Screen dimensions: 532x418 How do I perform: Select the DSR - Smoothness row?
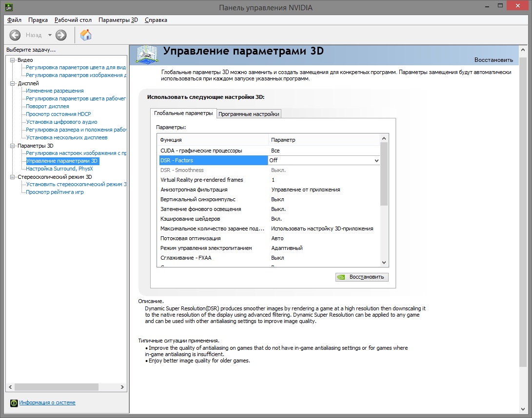click(x=269, y=170)
